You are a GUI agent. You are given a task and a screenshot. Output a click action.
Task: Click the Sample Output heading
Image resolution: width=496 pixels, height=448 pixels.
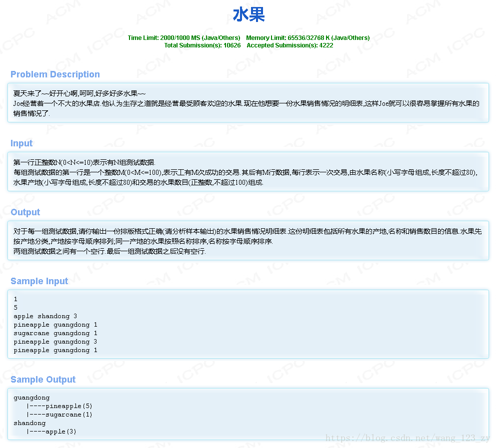point(43,380)
